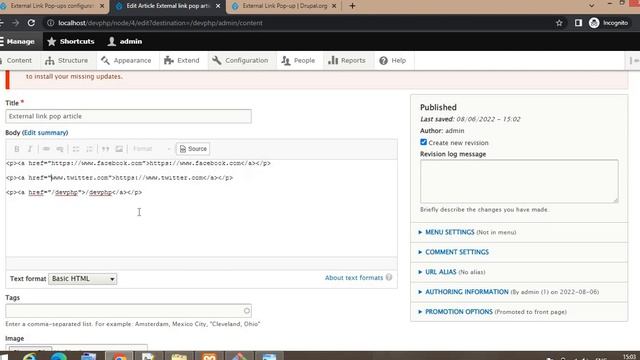This screenshot has width=640, height=360.
Task: Click the Incognito profile indicator
Action: pos(609,23)
